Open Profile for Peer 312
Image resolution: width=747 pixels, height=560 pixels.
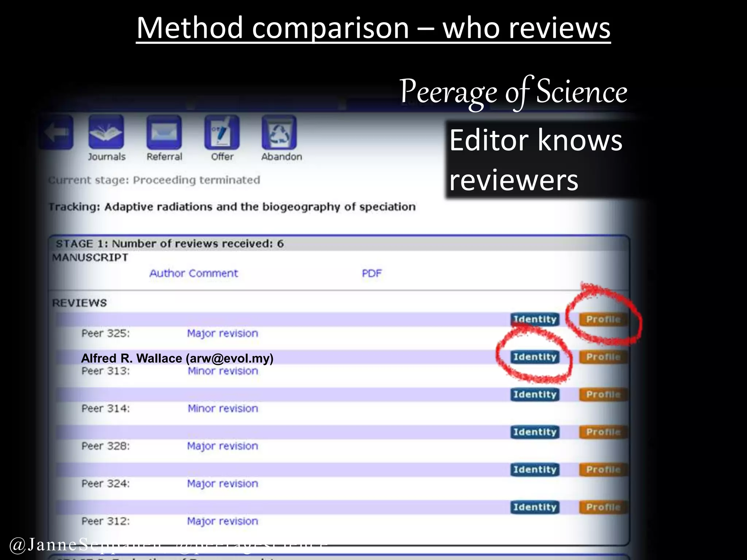tap(603, 507)
